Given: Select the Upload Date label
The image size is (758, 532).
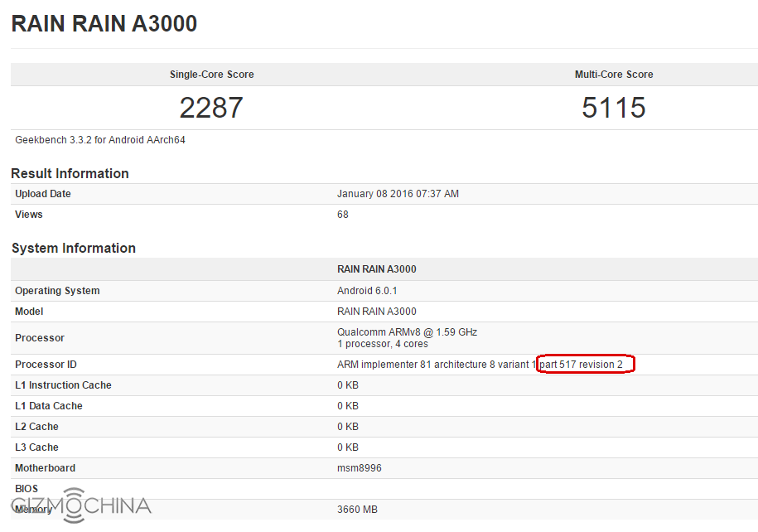Looking at the screenshot, I should tap(43, 193).
